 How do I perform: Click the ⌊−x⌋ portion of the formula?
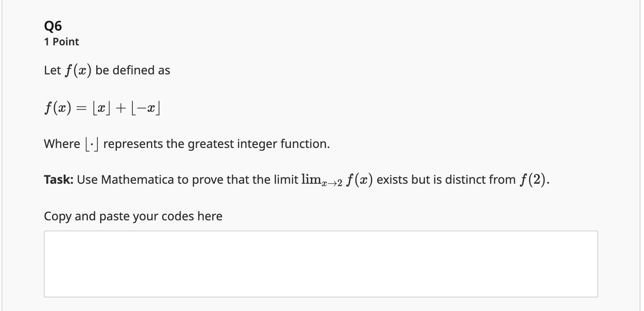click(x=146, y=107)
